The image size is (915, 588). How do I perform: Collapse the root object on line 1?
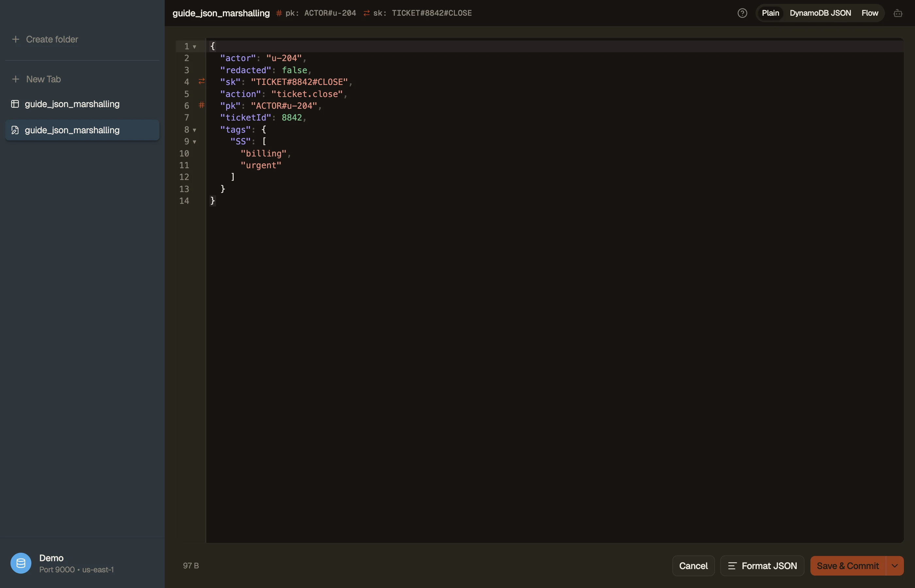tap(194, 47)
